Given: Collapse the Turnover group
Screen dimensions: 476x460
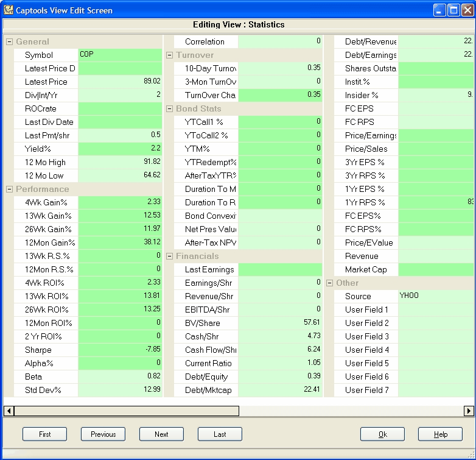Looking at the screenshot, I should [169, 55].
